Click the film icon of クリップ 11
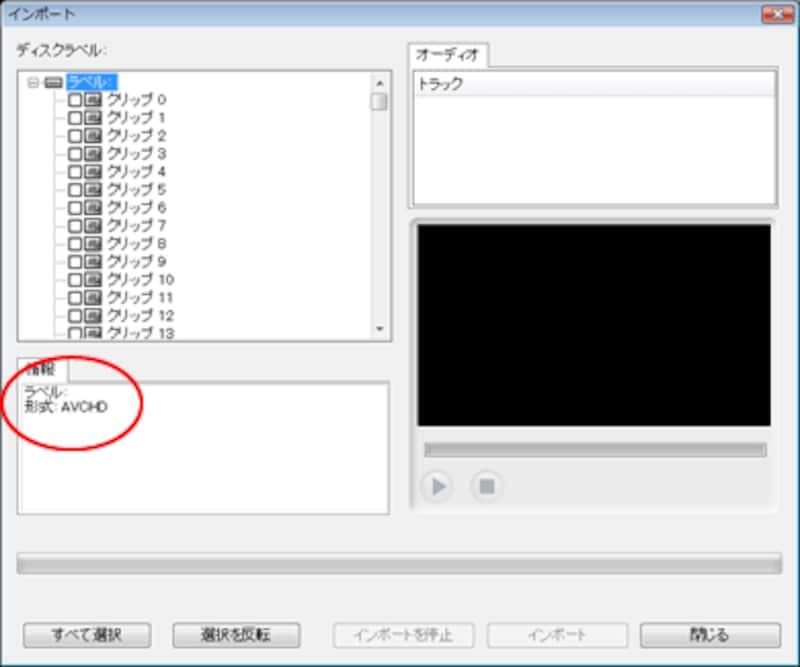Screen dimensions: 800x667 pos(93,298)
